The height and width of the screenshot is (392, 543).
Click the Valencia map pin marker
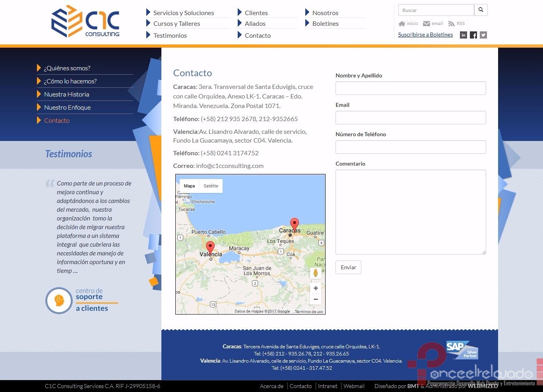[210, 248]
